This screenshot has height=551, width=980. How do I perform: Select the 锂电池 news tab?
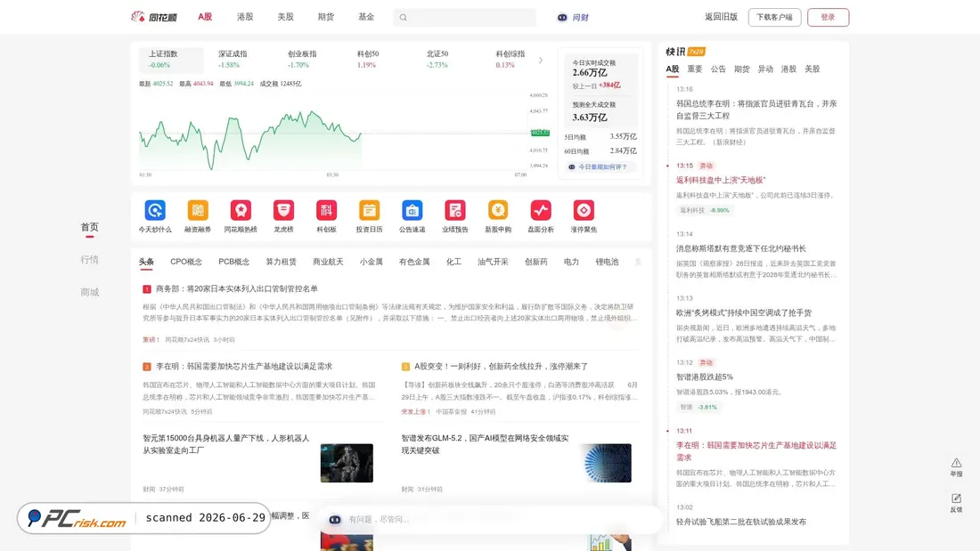[x=607, y=262]
